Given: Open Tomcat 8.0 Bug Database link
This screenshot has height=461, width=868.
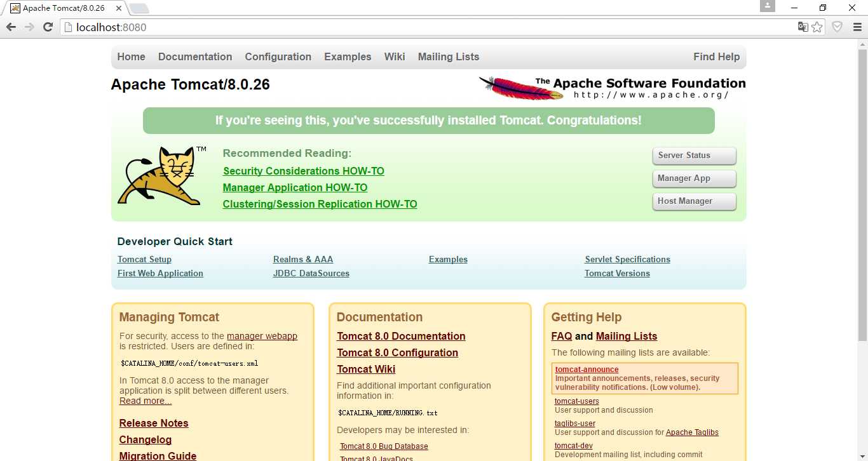Looking at the screenshot, I should pos(384,446).
